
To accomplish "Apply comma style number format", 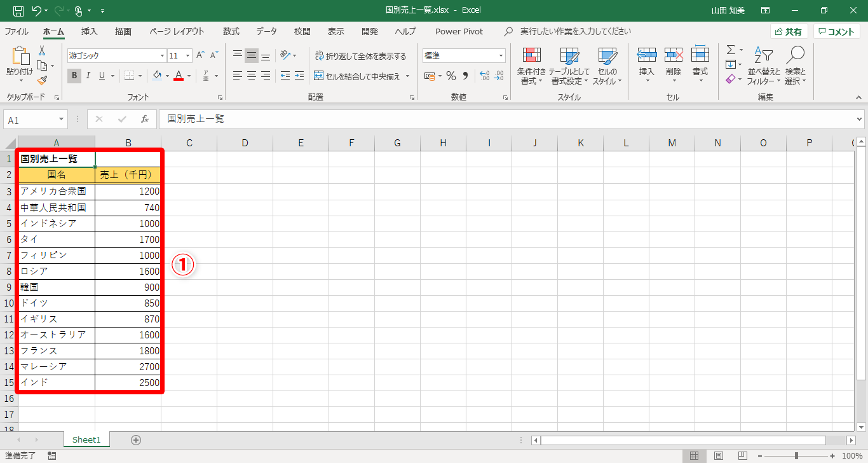I will (x=465, y=76).
